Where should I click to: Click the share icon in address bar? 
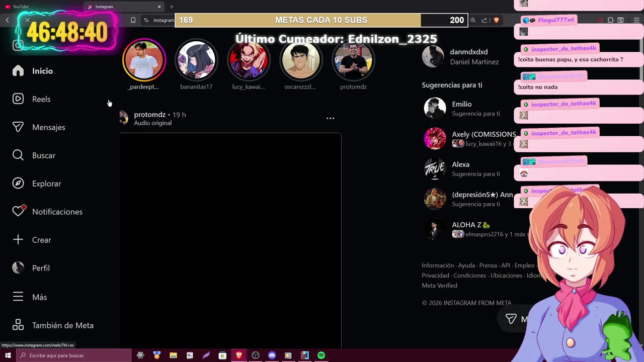pos(484,20)
